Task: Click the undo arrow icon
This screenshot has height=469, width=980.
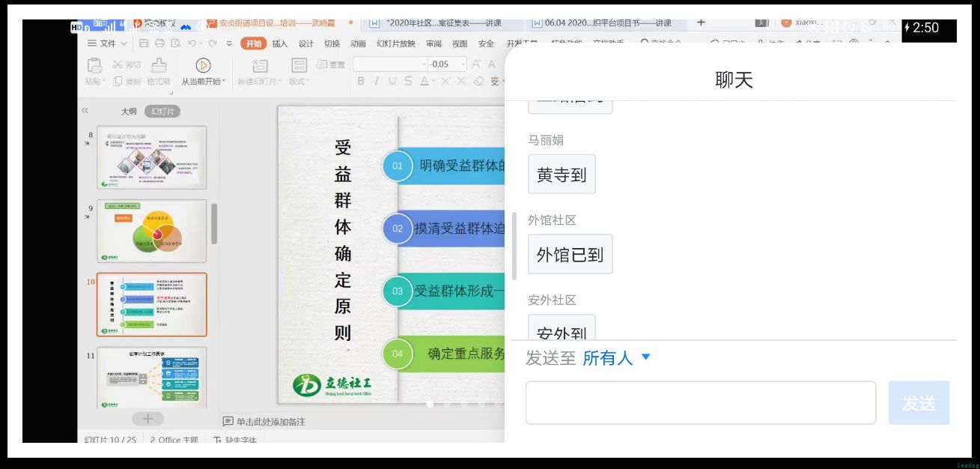Action: click(192, 43)
